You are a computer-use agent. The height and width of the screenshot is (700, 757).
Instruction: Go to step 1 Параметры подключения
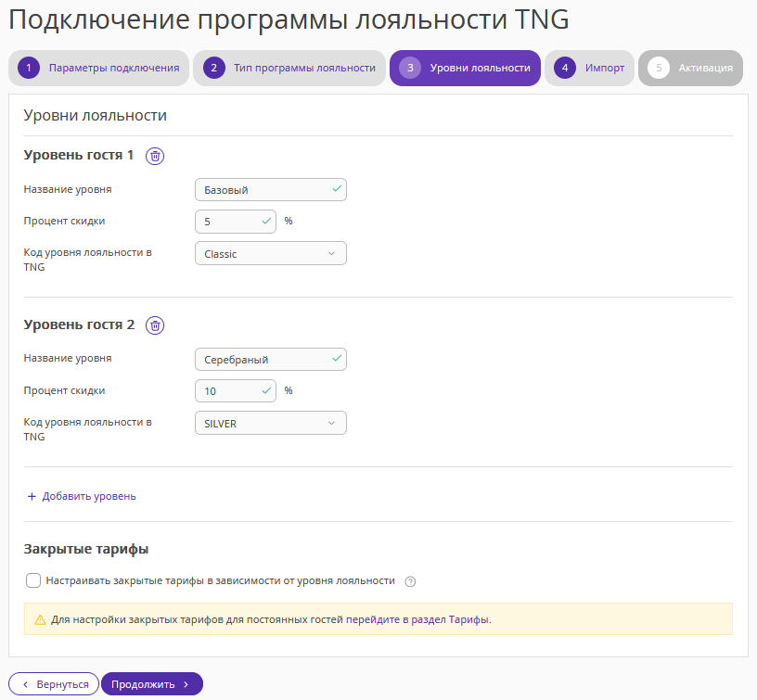pyautogui.click(x=99, y=68)
